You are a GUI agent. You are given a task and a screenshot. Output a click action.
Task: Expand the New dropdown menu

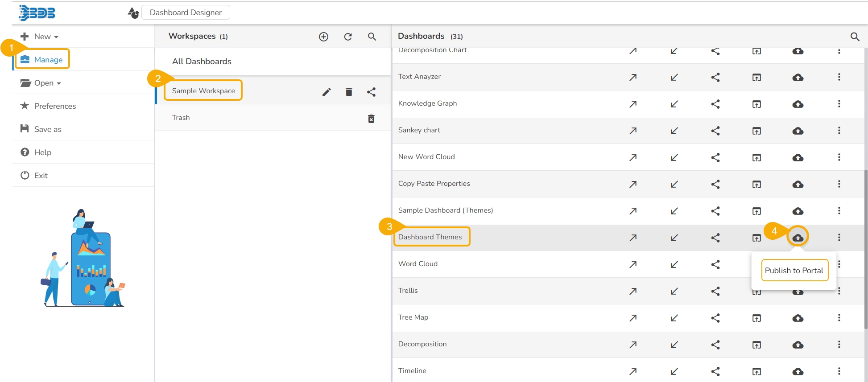coord(46,37)
